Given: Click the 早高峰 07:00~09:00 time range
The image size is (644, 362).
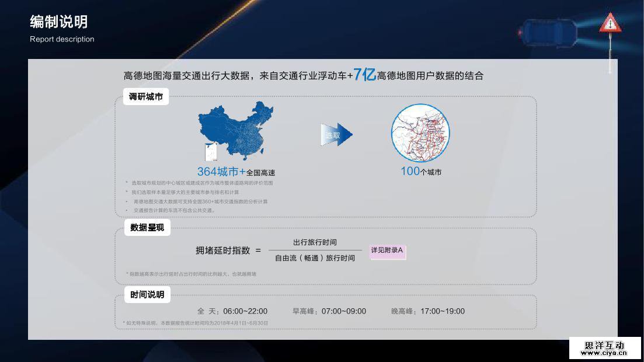Looking at the screenshot, I should (x=329, y=311).
